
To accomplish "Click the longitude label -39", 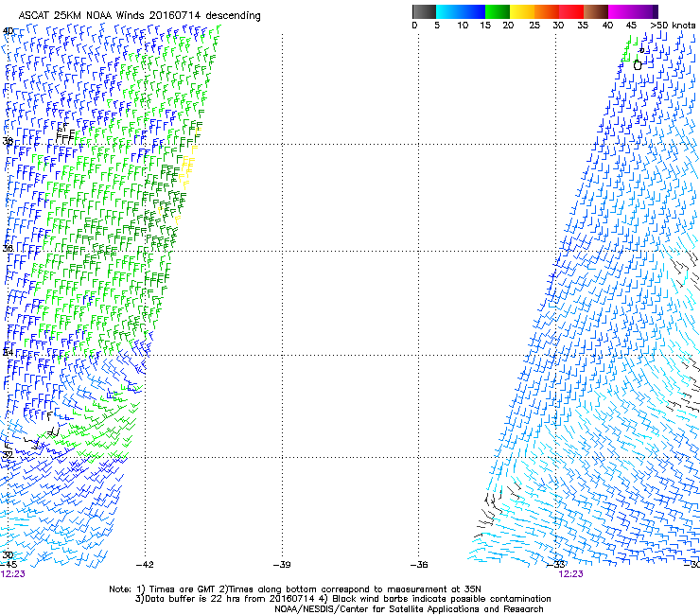I will (282, 565).
